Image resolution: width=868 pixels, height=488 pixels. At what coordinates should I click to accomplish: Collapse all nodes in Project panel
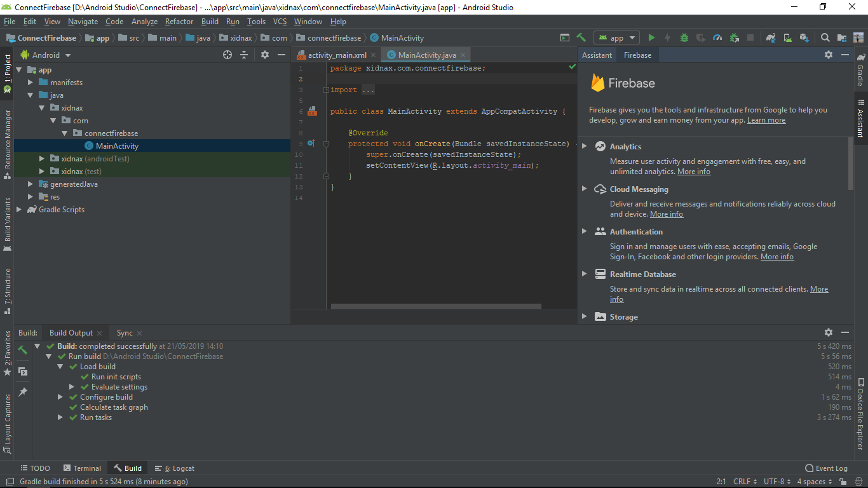244,55
